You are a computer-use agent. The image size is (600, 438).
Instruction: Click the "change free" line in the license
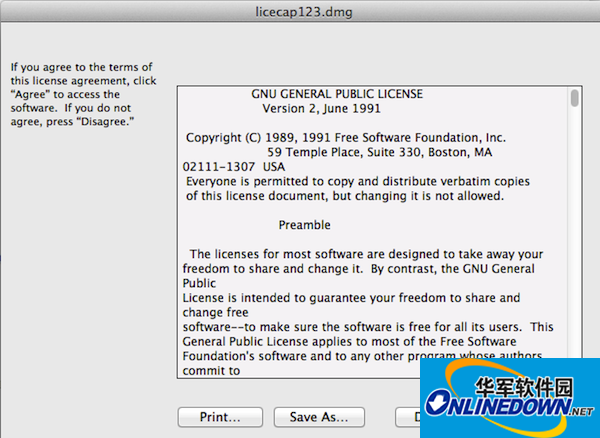pyautogui.click(x=215, y=313)
